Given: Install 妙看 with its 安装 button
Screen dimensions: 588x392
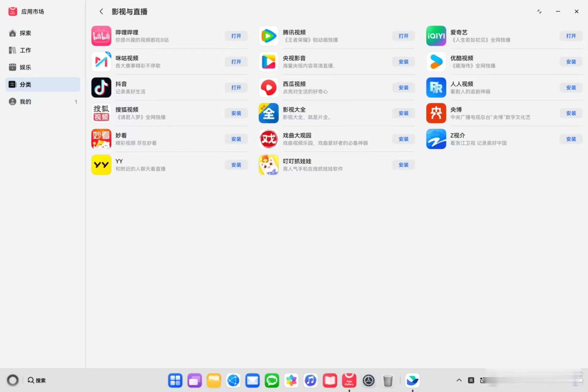Looking at the screenshot, I should tap(236, 139).
